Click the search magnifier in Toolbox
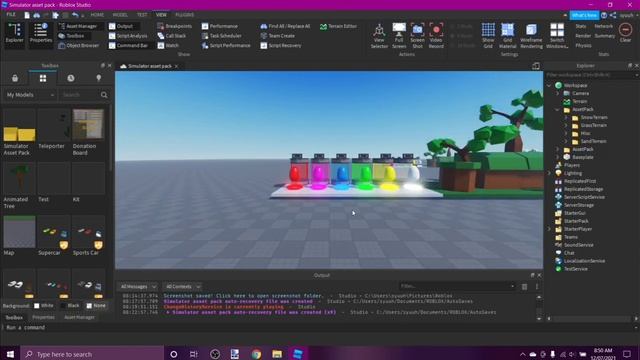Viewport: 640px width, 360px height. (104, 95)
